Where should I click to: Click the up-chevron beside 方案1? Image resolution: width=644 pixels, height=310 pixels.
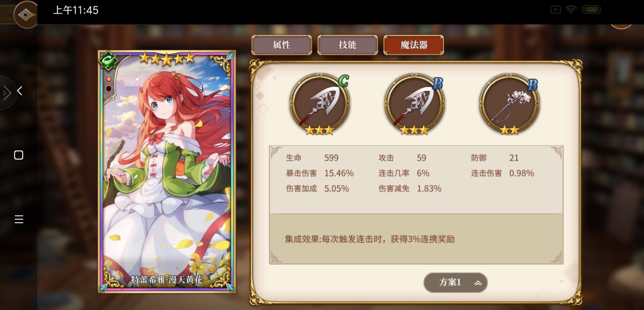point(478,283)
